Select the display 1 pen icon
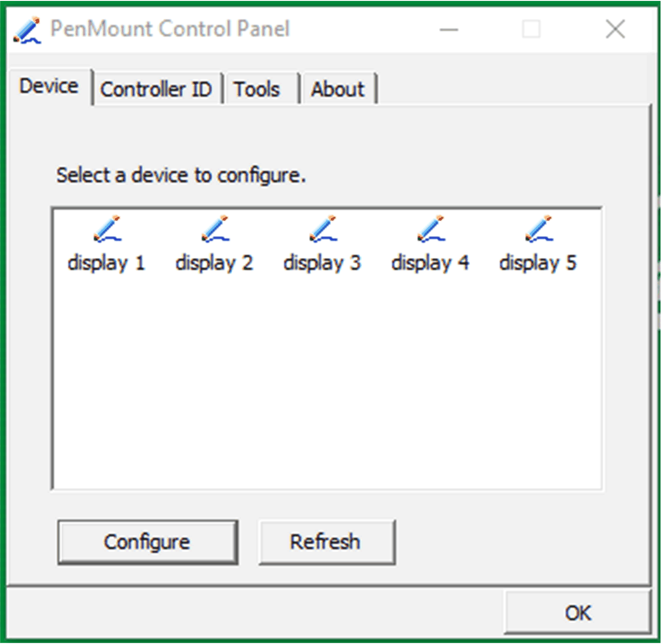Screen dimensions: 661x644 [x=107, y=229]
